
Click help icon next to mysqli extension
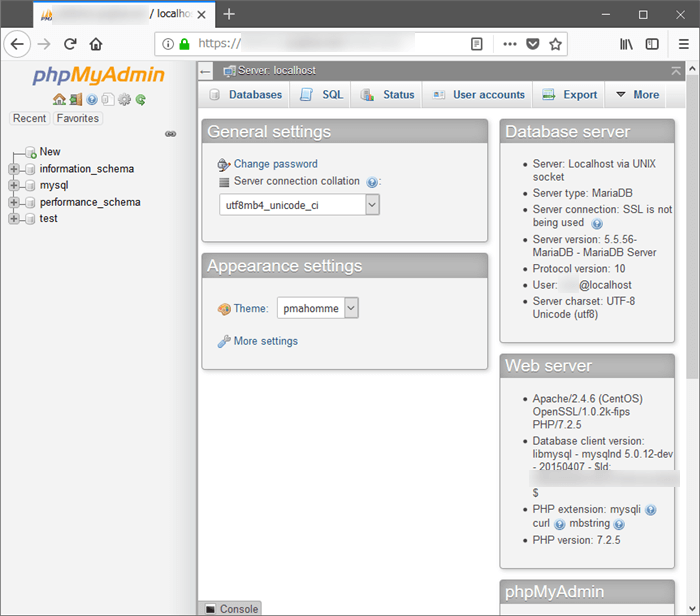(651, 509)
